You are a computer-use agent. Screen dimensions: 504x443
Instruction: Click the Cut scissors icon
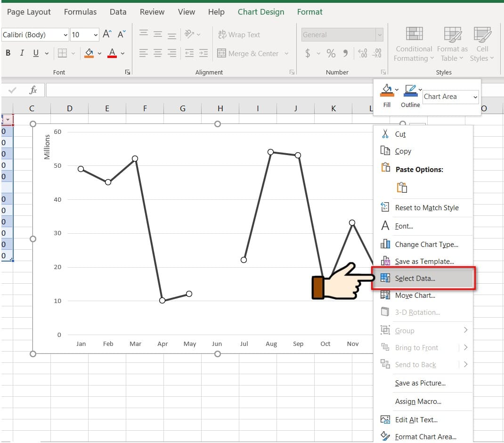tap(385, 134)
